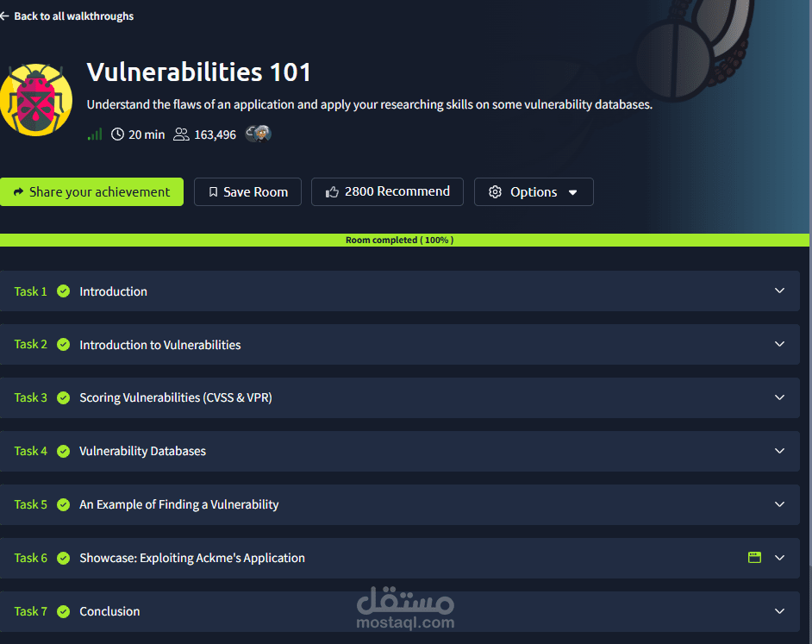The width and height of the screenshot is (812, 644).
Task: Toggle Task 1 completion checkmark
Action: 63,291
